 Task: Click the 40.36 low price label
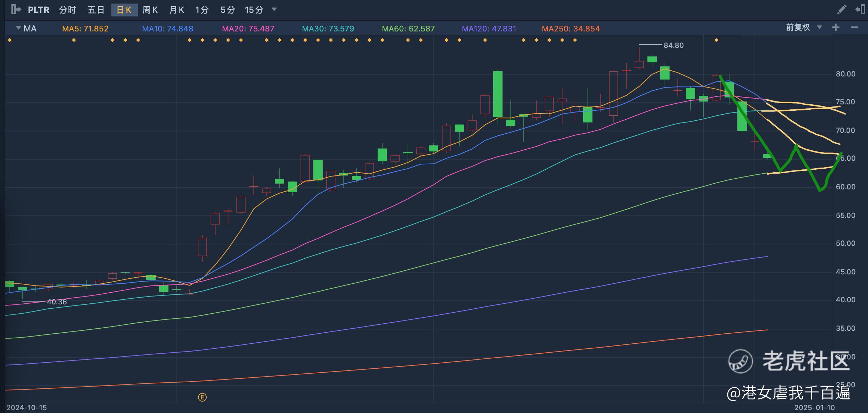click(x=57, y=302)
